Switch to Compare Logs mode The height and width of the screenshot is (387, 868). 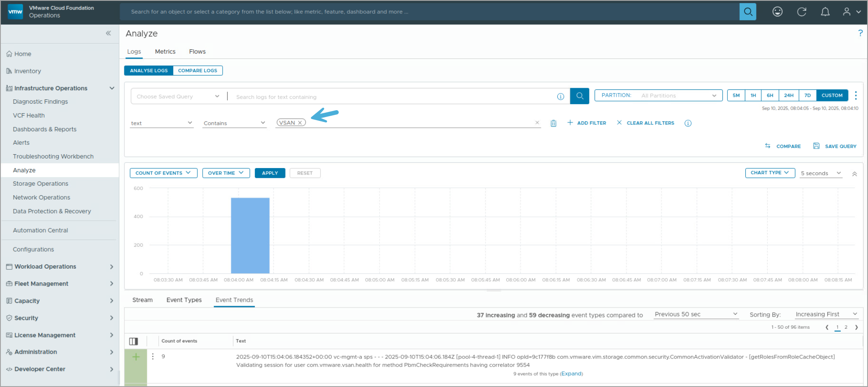(198, 70)
